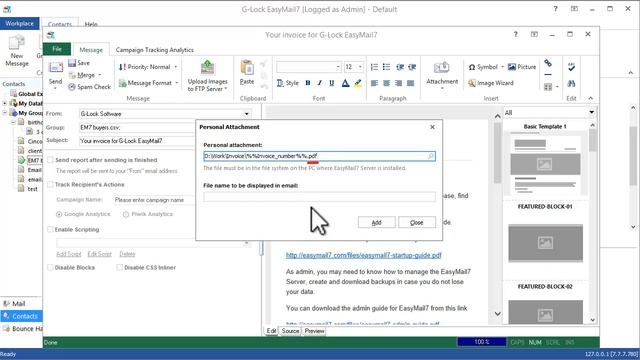Run Spam Check on the message
Viewport: 640px width, 360px height.
pos(89,87)
